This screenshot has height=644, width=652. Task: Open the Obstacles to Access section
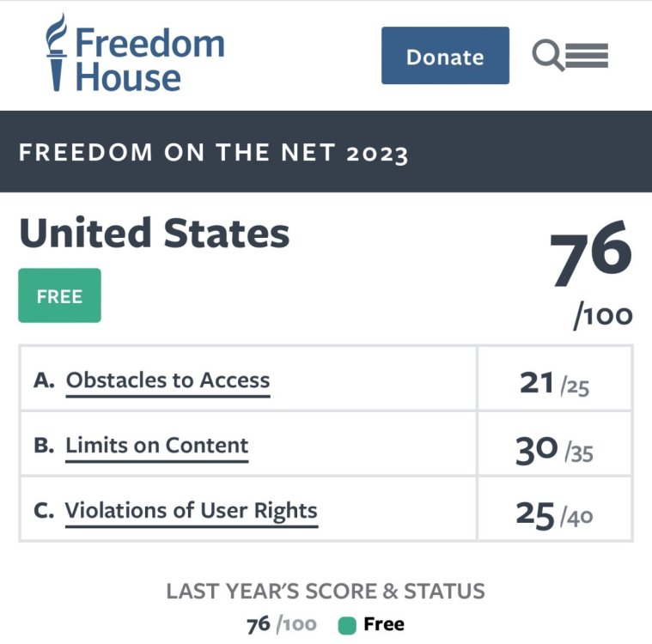[x=168, y=380]
